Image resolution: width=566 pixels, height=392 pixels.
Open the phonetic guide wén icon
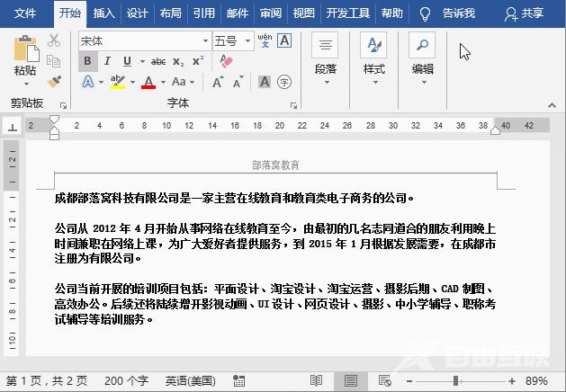[265, 40]
